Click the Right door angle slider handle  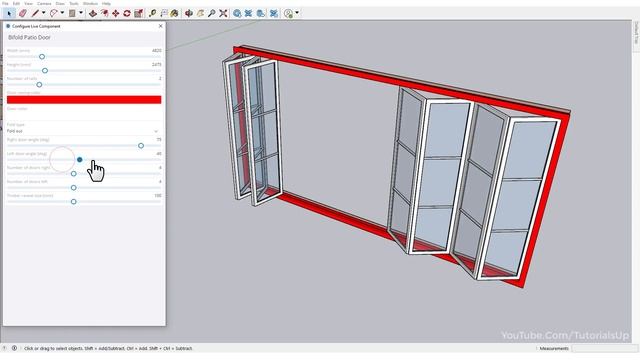(141, 146)
